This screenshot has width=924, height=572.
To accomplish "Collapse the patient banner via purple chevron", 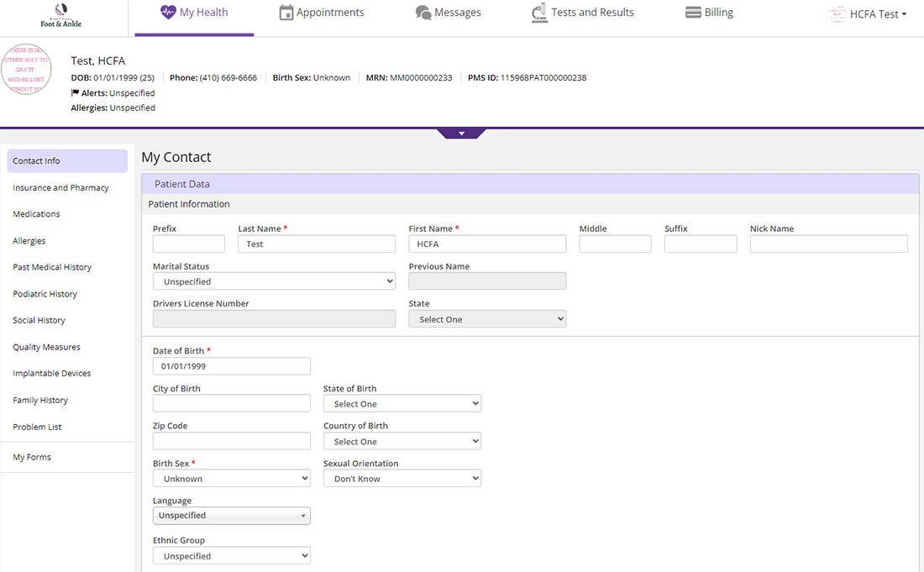I will [460, 133].
